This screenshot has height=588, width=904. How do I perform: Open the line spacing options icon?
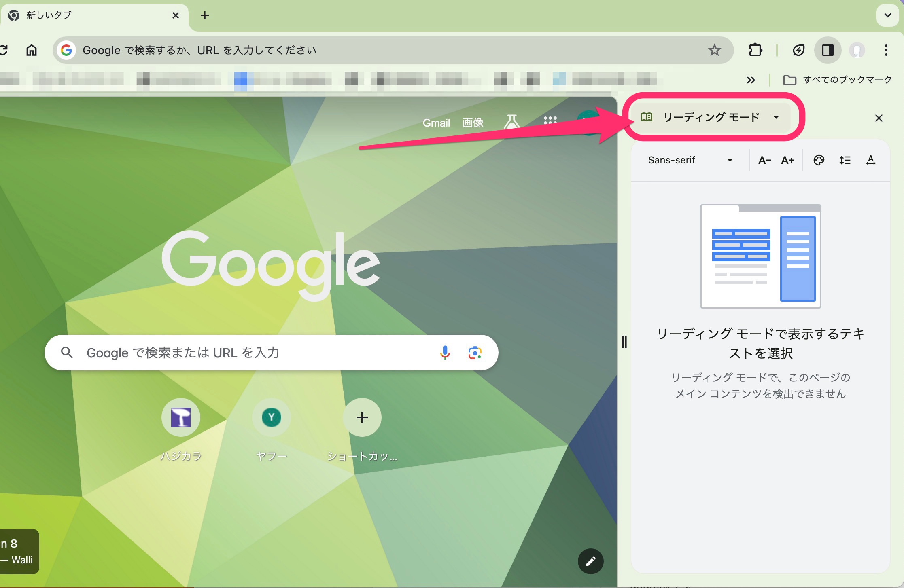845,161
